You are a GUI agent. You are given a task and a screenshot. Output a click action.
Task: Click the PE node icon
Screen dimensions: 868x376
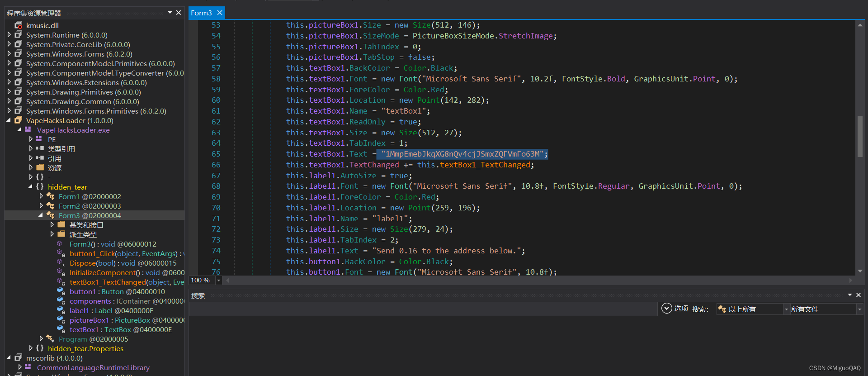pos(39,139)
